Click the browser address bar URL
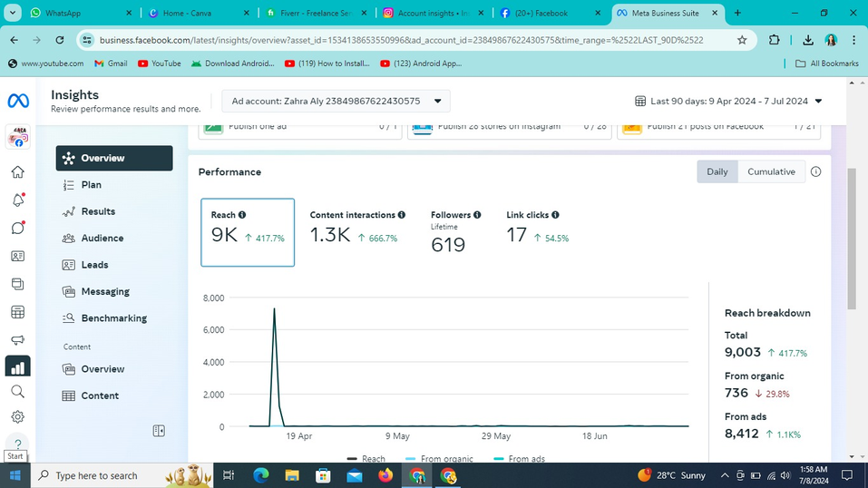The image size is (868, 488). point(401,40)
